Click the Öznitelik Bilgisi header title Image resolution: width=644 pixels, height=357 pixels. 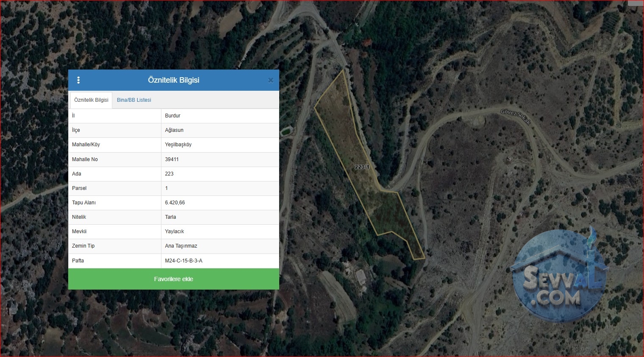[174, 80]
